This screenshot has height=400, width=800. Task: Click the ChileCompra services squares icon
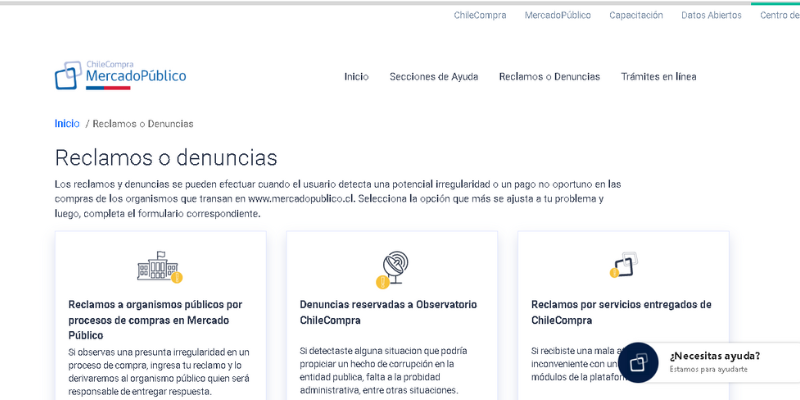coord(623,265)
